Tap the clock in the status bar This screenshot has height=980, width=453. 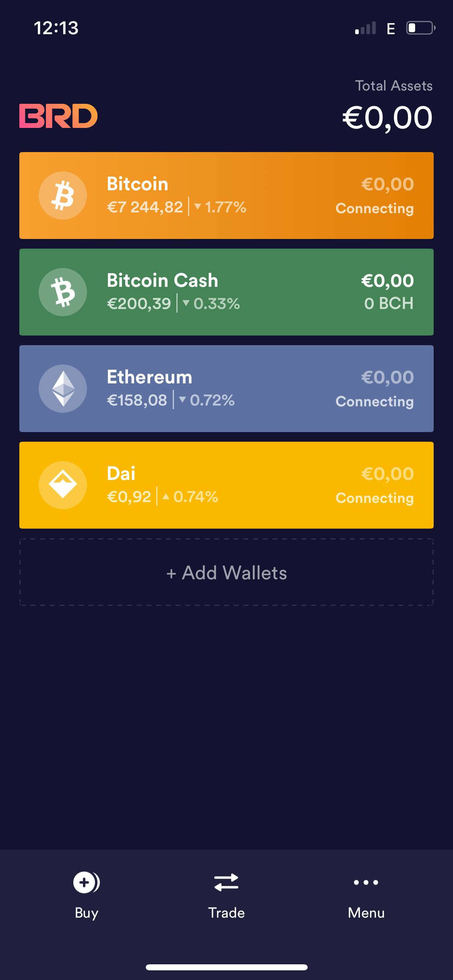pos(55,27)
